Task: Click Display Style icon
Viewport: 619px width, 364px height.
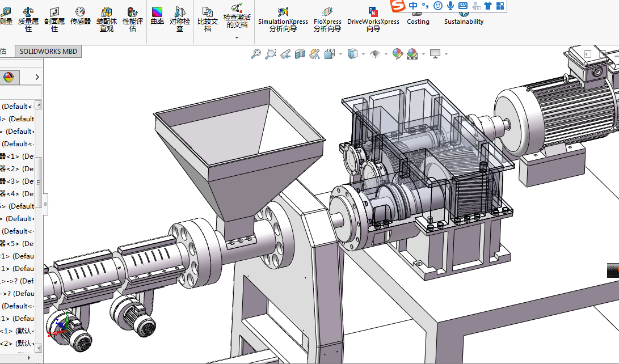Action: 352,54
